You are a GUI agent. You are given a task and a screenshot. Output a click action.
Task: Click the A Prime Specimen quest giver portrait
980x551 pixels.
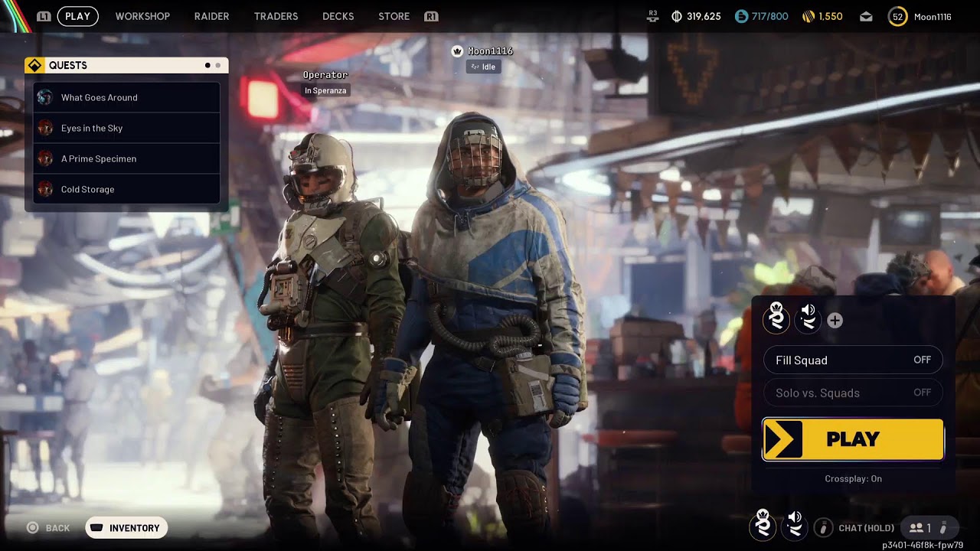pyautogui.click(x=45, y=158)
